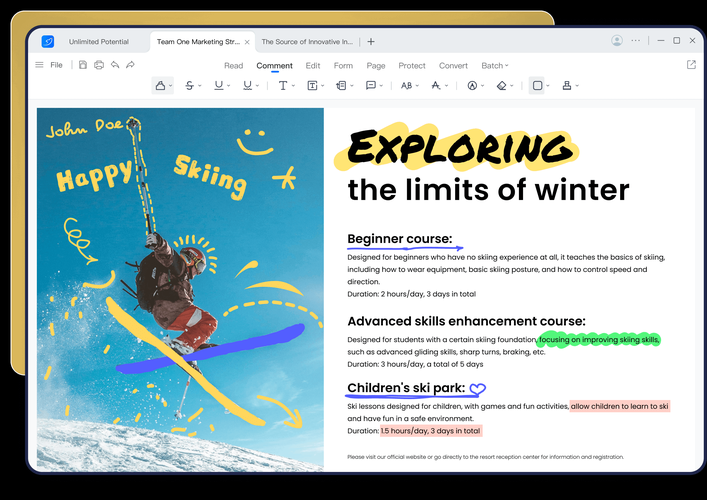The height and width of the screenshot is (500, 707).
Task: Undo the last action
Action: click(115, 65)
